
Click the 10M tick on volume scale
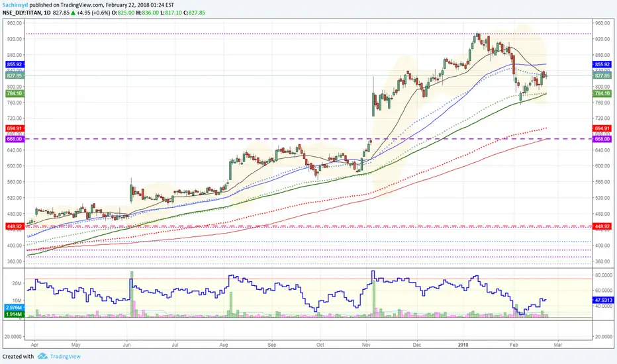(x=17, y=300)
